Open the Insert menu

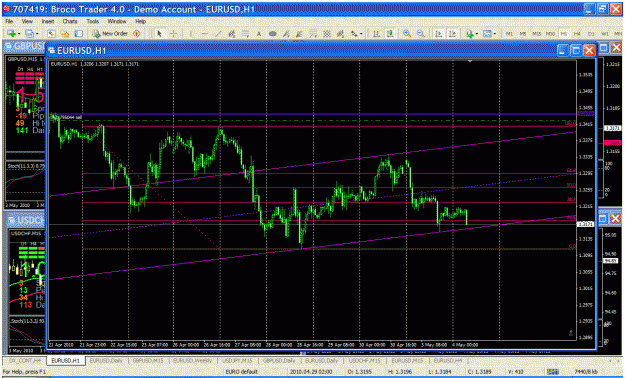48,22
